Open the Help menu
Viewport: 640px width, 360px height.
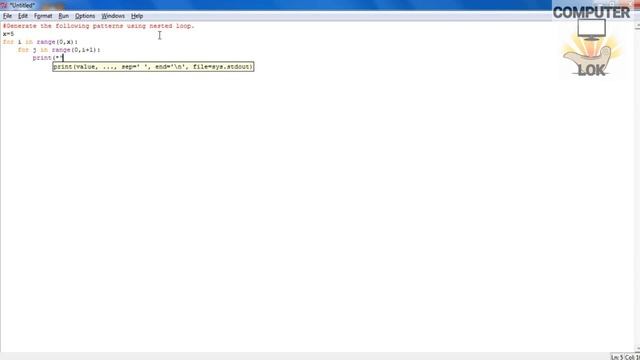click(x=137, y=16)
